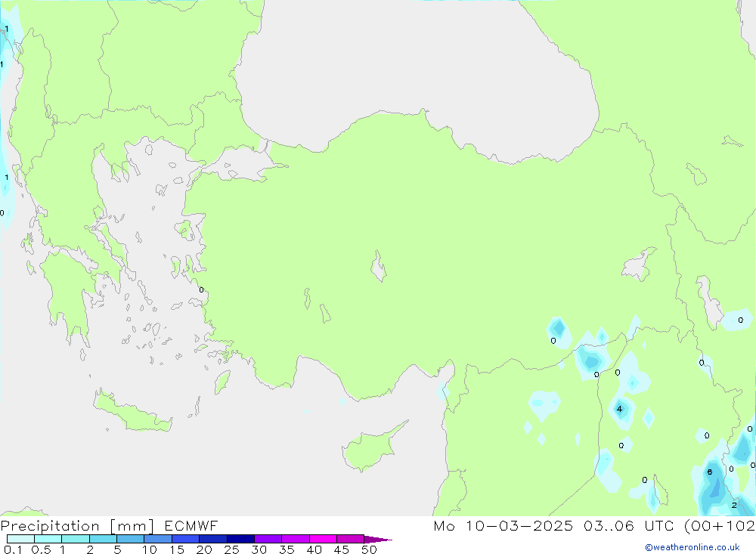Click the '10' legend scale label
Viewport: 756px width, 554px height.
pyautogui.click(x=150, y=549)
